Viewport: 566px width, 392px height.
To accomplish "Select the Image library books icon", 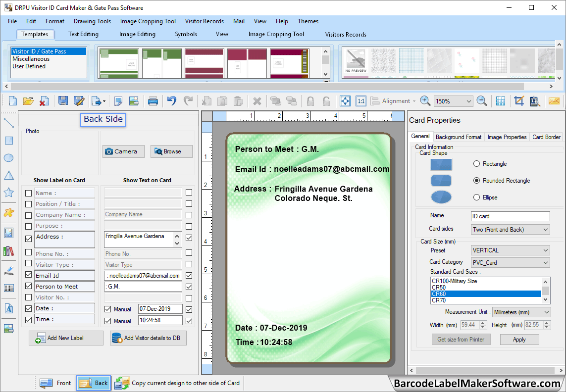I will point(8,251).
